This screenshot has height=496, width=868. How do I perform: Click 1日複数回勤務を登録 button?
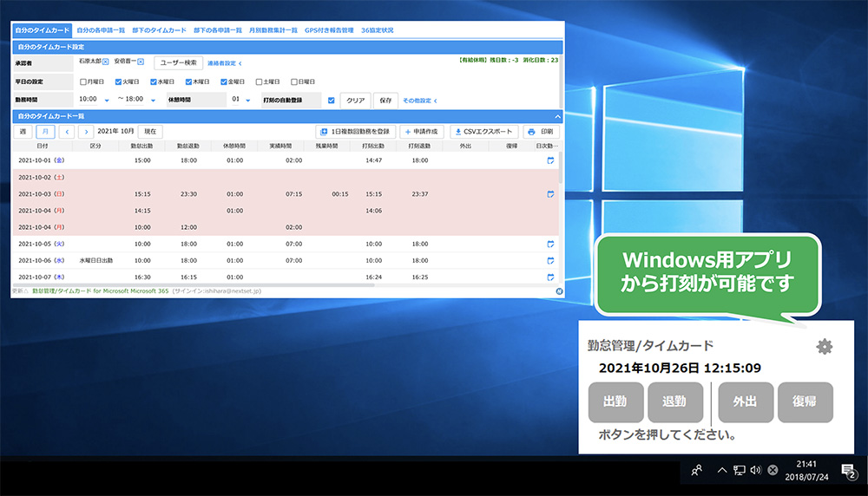pyautogui.click(x=355, y=132)
